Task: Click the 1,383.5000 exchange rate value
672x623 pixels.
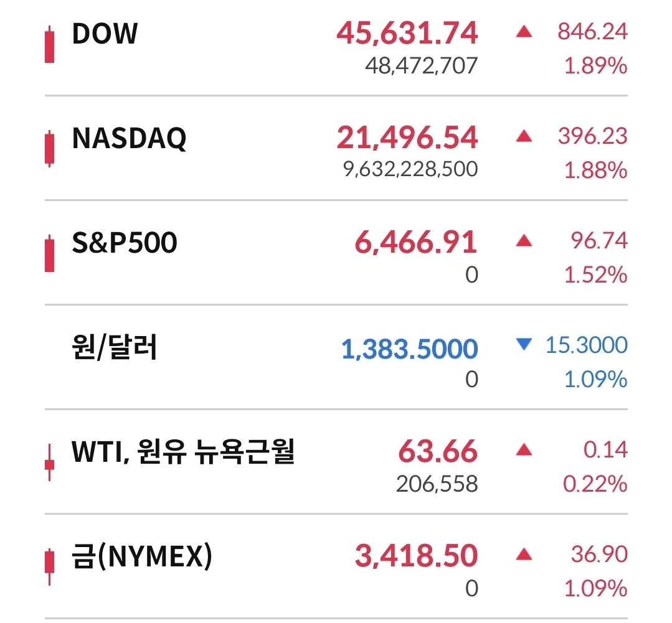Action: (409, 349)
